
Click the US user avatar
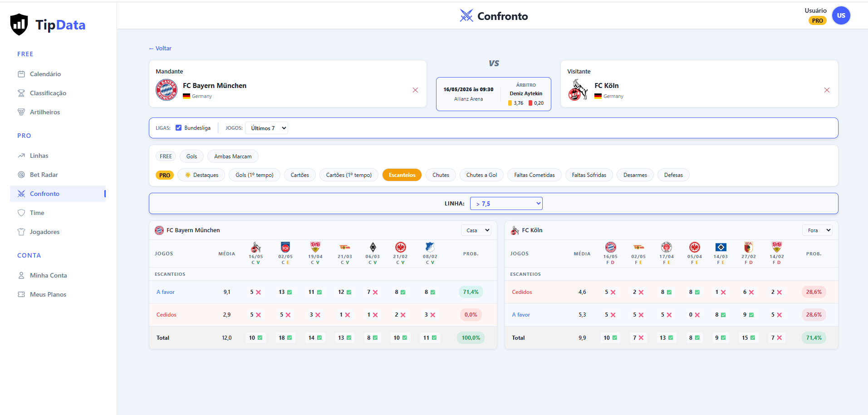point(841,15)
